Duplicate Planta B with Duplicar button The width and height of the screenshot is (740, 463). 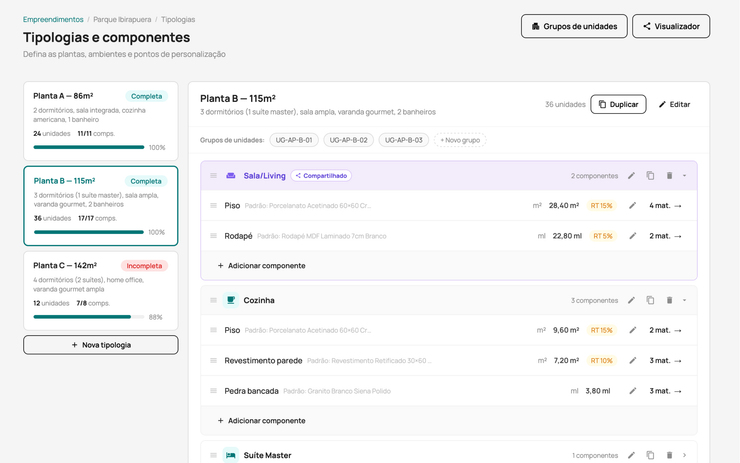click(x=618, y=104)
